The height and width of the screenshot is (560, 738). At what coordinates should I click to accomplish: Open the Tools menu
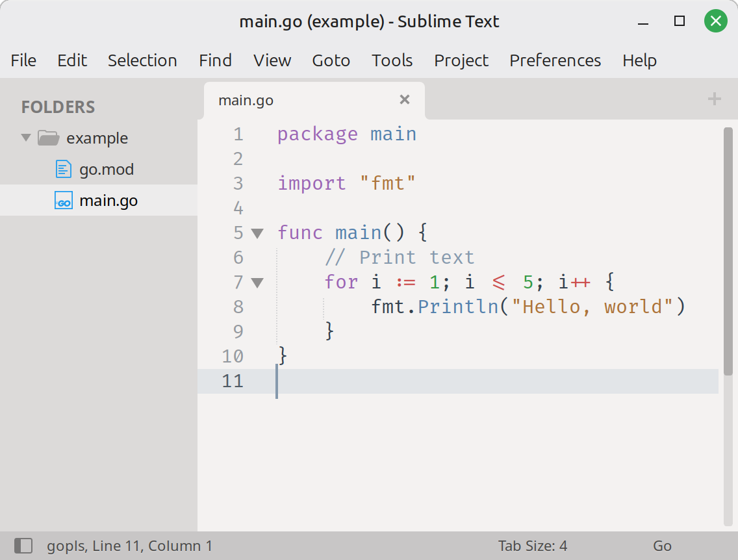click(392, 60)
